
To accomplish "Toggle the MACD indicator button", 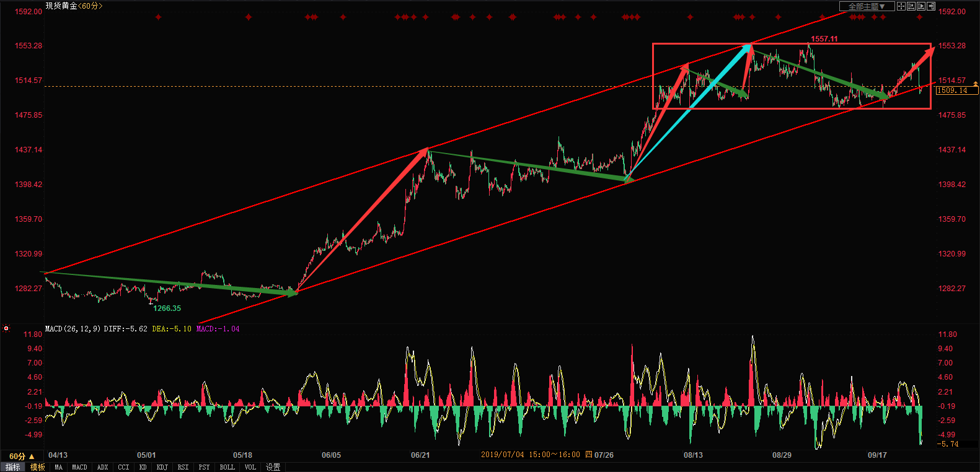I will point(80,467).
